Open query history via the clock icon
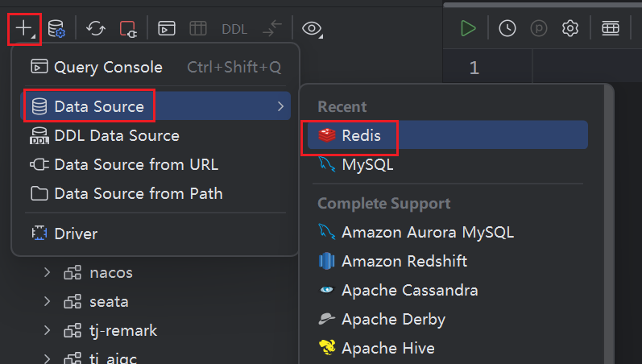This screenshot has width=642, height=364. pos(507,28)
